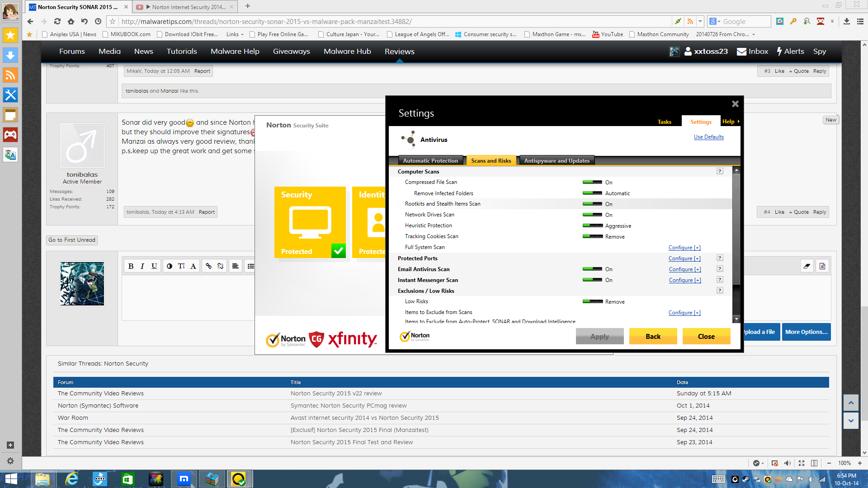Click the eraser remove formatting icon

click(807, 266)
